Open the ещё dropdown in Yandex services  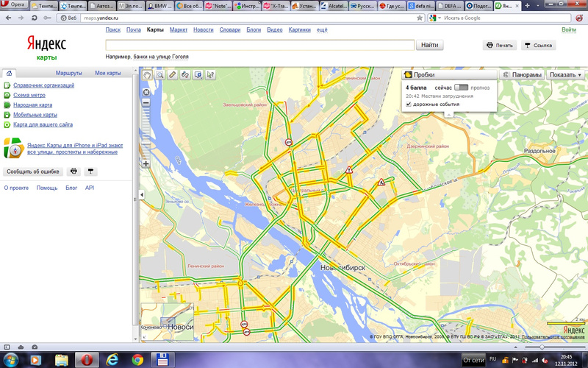point(322,30)
